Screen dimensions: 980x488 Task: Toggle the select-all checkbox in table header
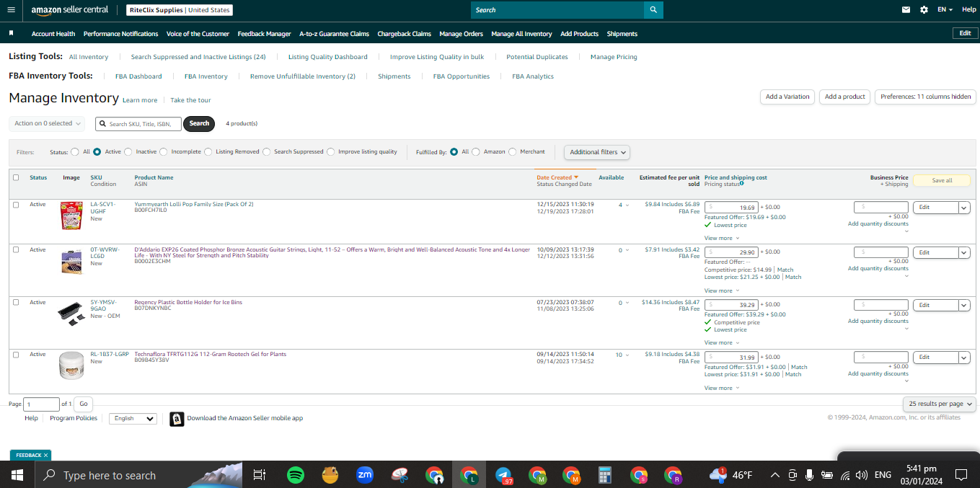[x=16, y=177]
